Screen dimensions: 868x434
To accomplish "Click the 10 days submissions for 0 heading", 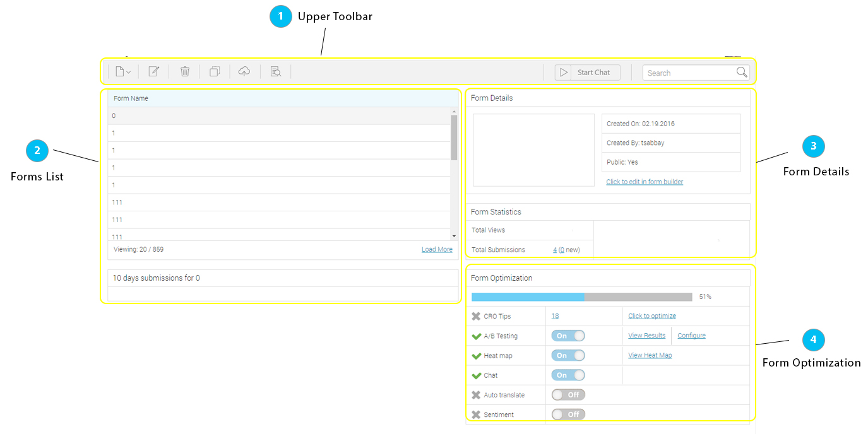I will [x=157, y=278].
